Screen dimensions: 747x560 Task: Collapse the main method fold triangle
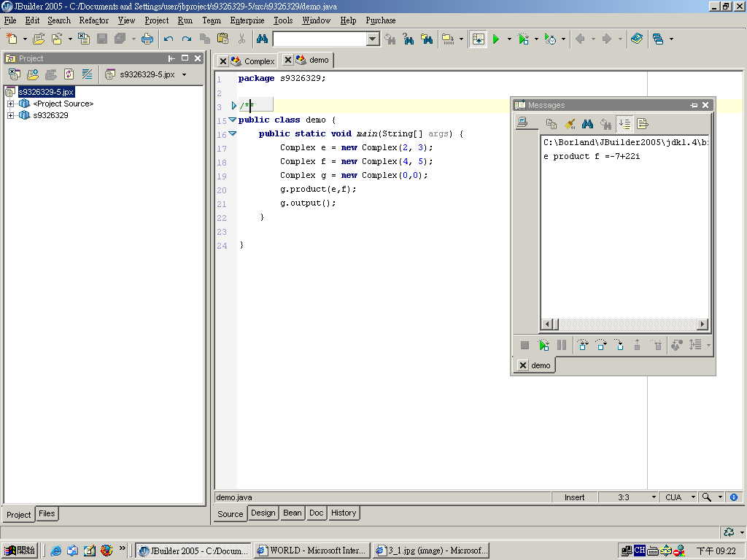coord(233,133)
